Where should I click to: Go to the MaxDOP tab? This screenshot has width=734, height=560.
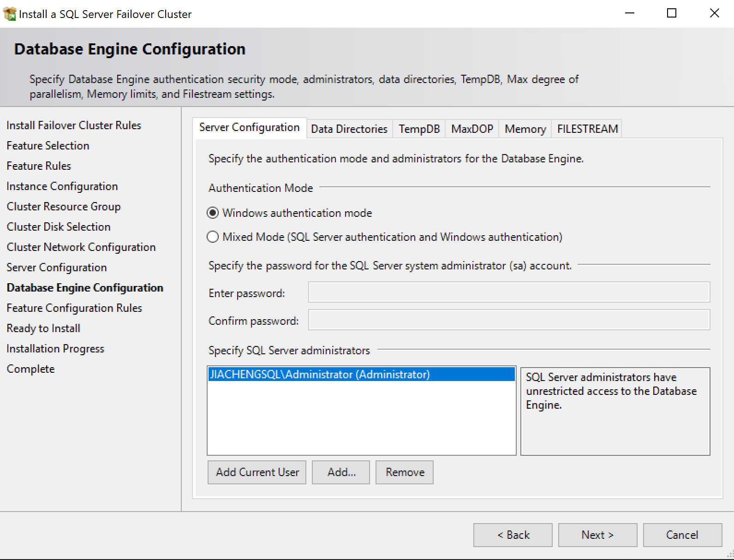click(472, 129)
